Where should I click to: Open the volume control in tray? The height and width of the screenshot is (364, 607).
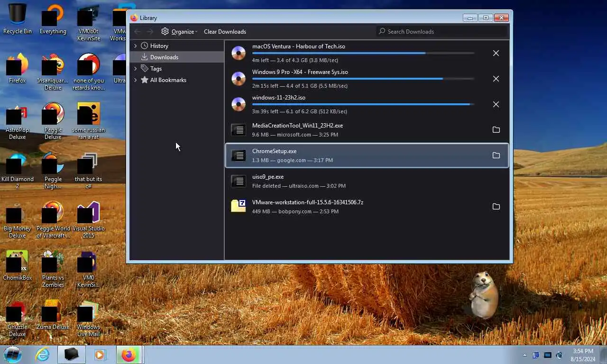tap(559, 355)
